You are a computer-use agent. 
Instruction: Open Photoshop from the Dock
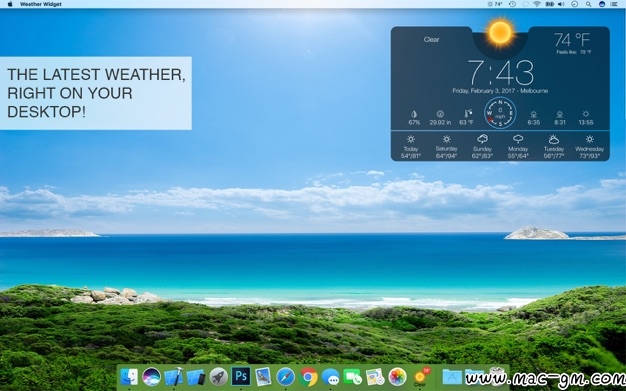click(x=241, y=376)
